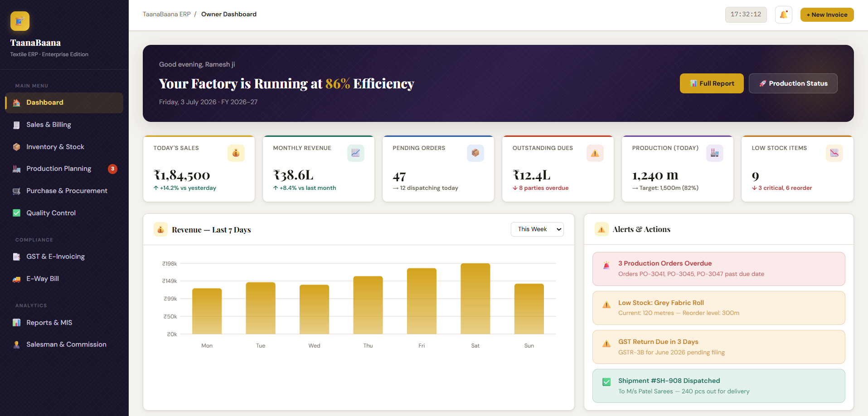Click the Pending Orders package icon
868x416 pixels.
pos(475,153)
